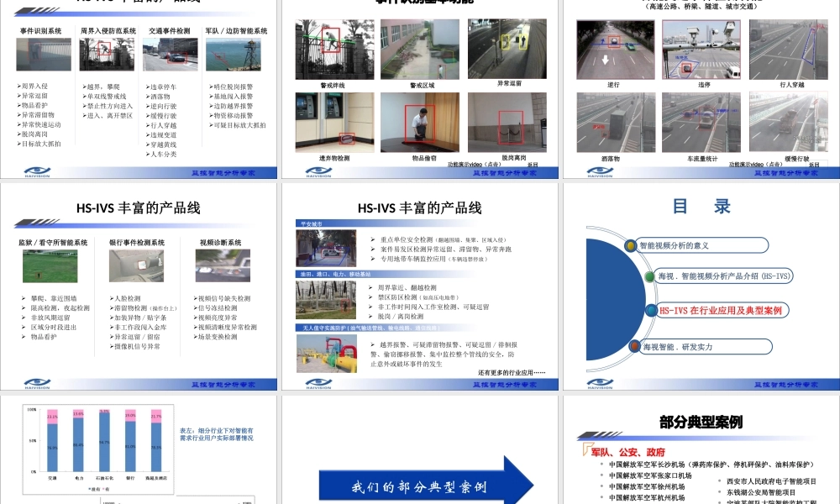The height and width of the screenshot is (504, 840).
Task: Click the 事件识别系统 heading
Action: (x=40, y=31)
